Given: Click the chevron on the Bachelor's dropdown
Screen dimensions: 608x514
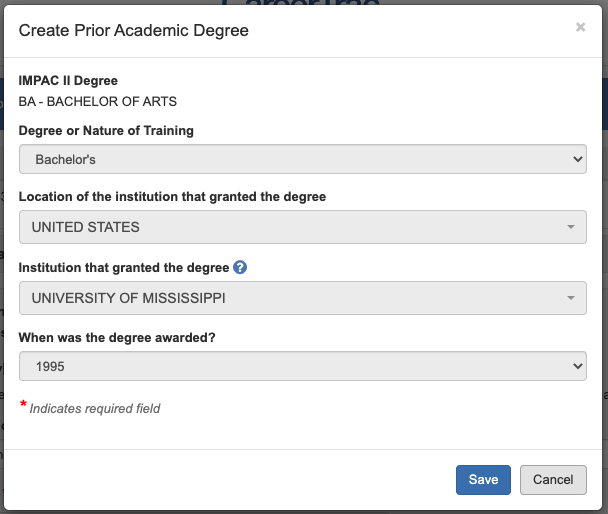Looking at the screenshot, I should [x=576, y=159].
